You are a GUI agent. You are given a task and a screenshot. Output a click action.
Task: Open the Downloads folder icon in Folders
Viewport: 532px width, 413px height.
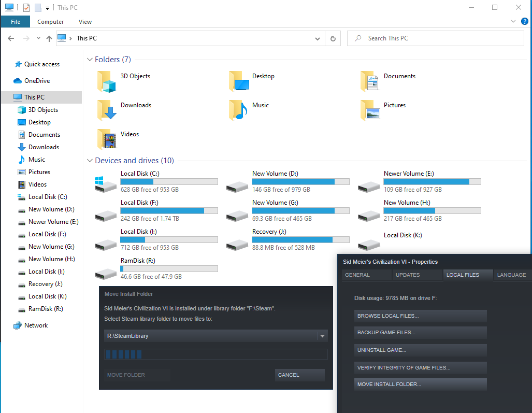(x=107, y=110)
